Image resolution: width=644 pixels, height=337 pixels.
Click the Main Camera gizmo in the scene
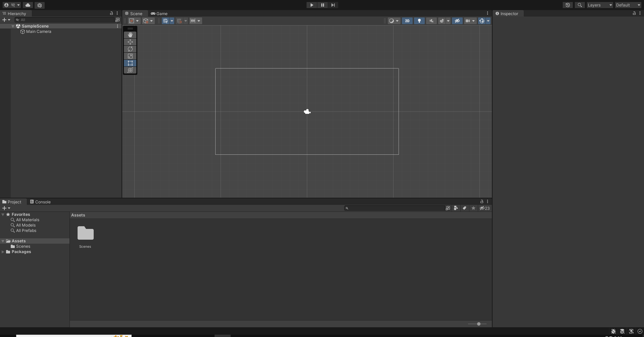click(x=307, y=112)
